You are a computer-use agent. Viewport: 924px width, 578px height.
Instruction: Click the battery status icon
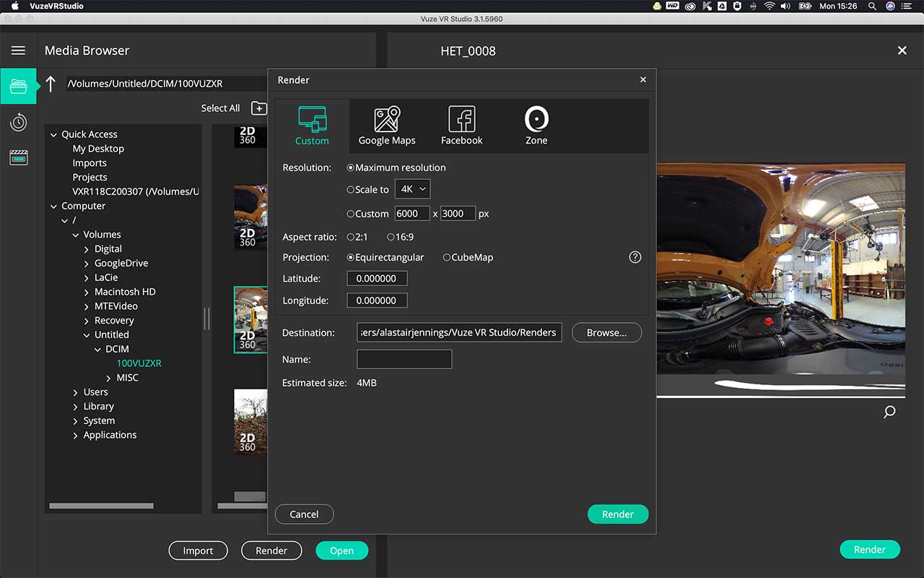point(806,6)
